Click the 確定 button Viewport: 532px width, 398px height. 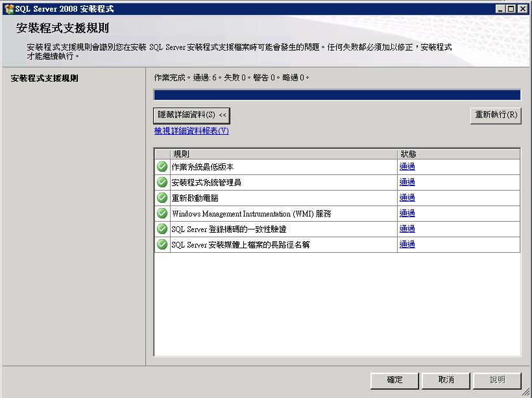pos(394,380)
